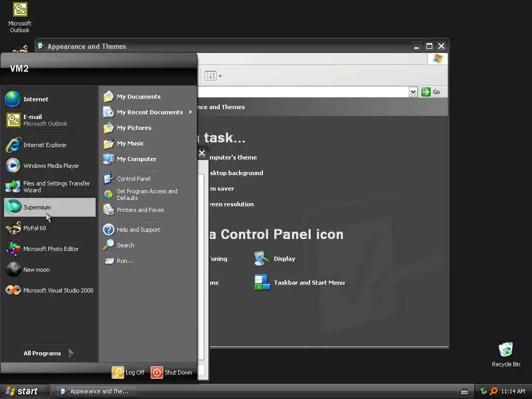This screenshot has height=399, width=532.
Task: Launch Microsoft Photo Editor
Action: pos(49,249)
